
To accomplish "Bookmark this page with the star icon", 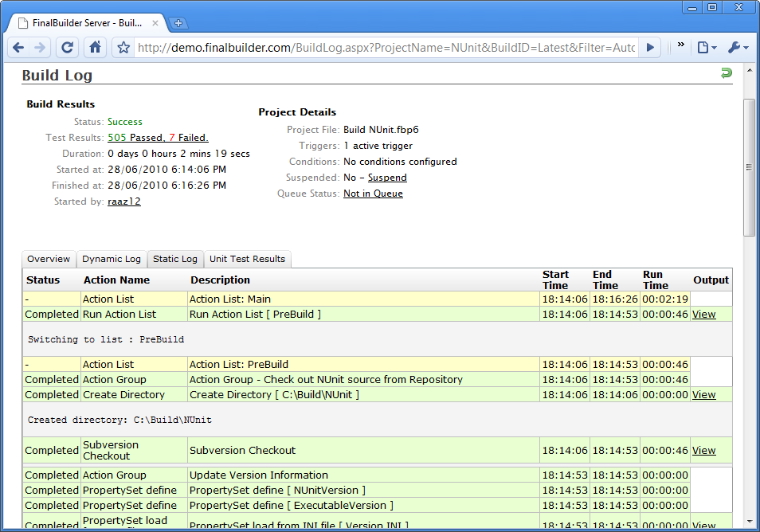I will click(x=123, y=48).
